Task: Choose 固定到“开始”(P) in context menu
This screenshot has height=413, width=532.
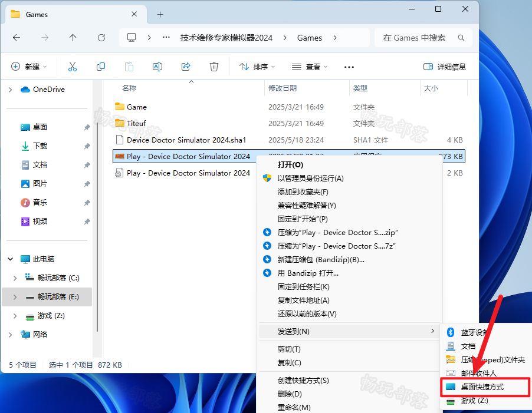Action: [350, 219]
